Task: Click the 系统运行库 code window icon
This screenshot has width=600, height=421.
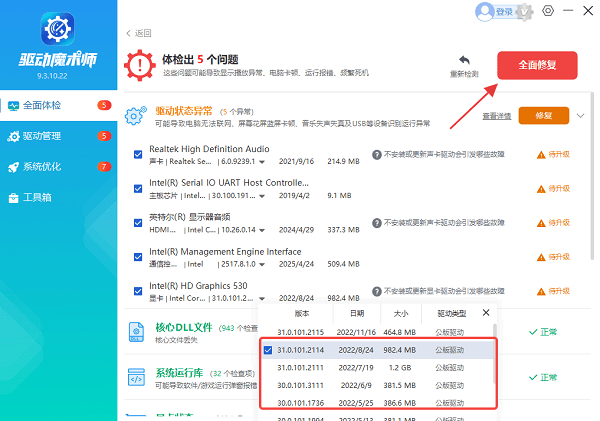Action: coord(136,377)
